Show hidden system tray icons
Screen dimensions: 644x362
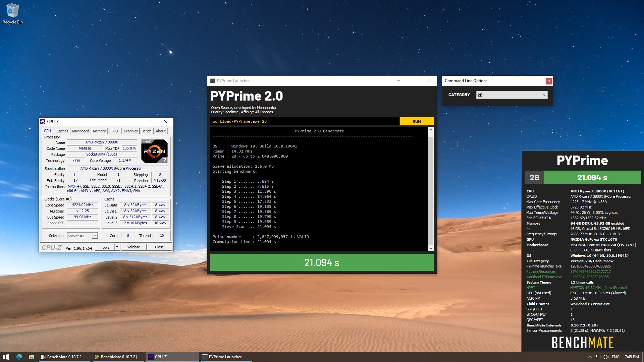click(589, 357)
